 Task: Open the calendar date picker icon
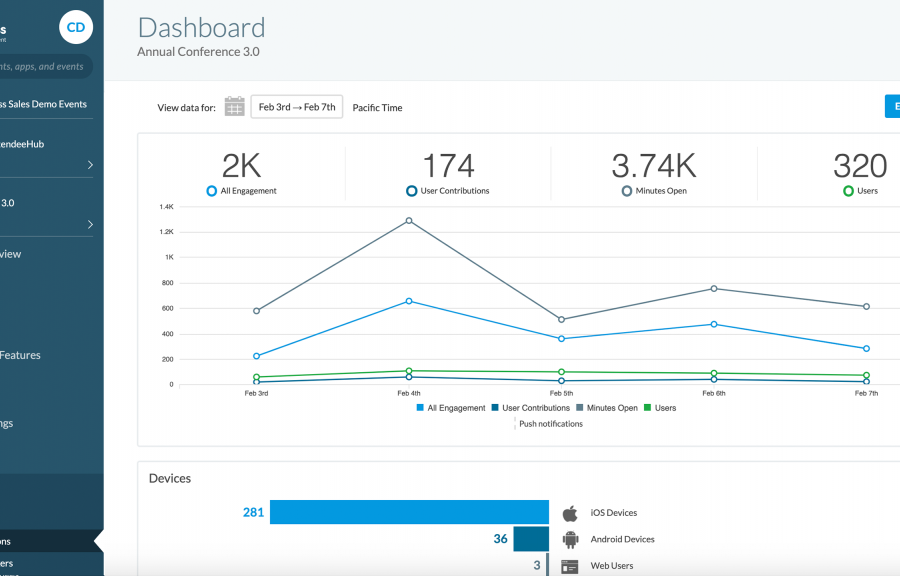pyautogui.click(x=234, y=107)
